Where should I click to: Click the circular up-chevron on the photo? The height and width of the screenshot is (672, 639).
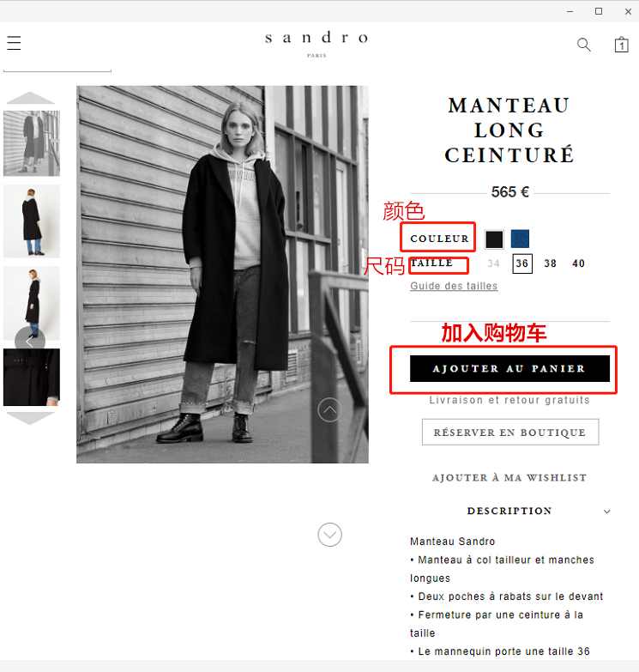pos(329,410)
